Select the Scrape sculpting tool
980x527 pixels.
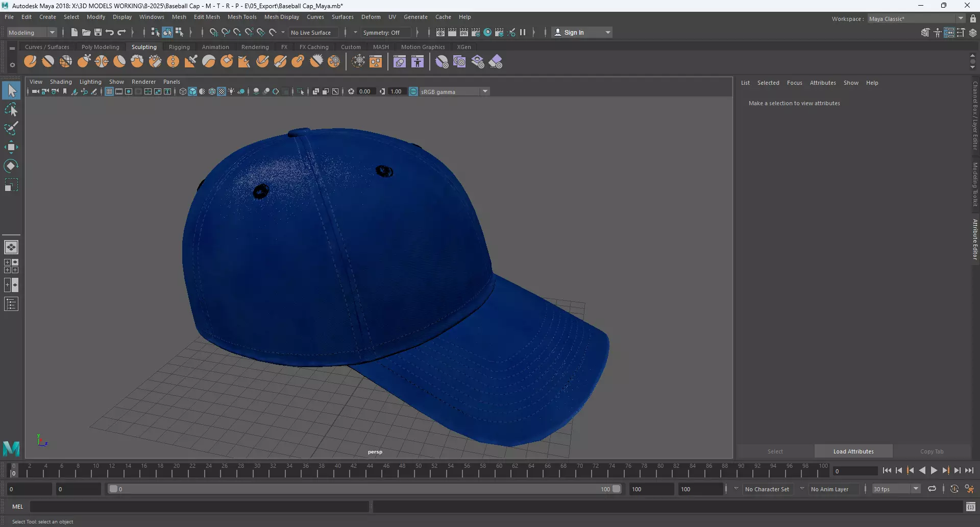pyautogui.click(x=227, y=62)
